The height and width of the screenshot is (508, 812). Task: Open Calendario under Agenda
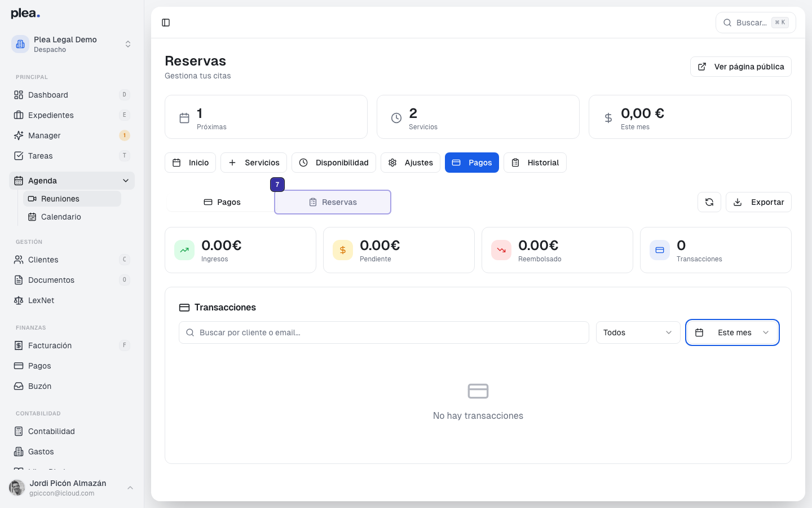coord(72,217)
